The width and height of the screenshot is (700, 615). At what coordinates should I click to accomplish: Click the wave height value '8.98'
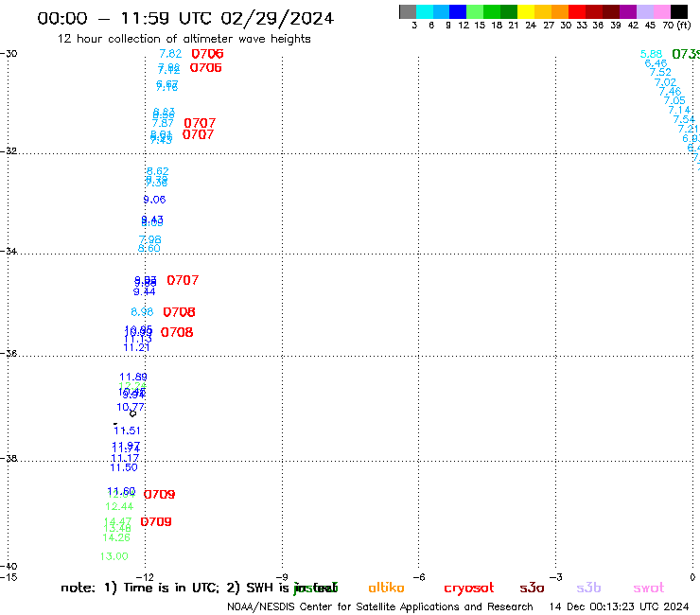[x=142, y=311]
